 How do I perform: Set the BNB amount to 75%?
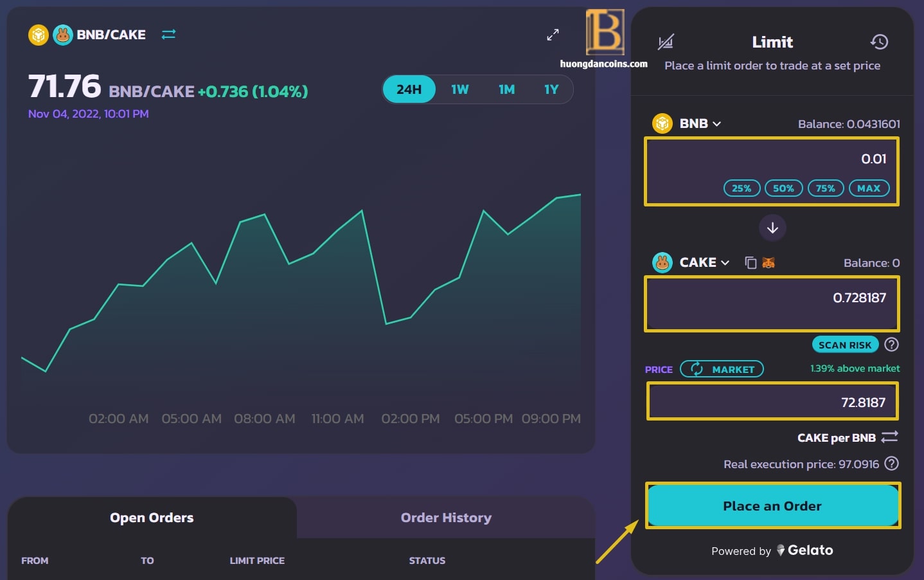click(826, 188)
